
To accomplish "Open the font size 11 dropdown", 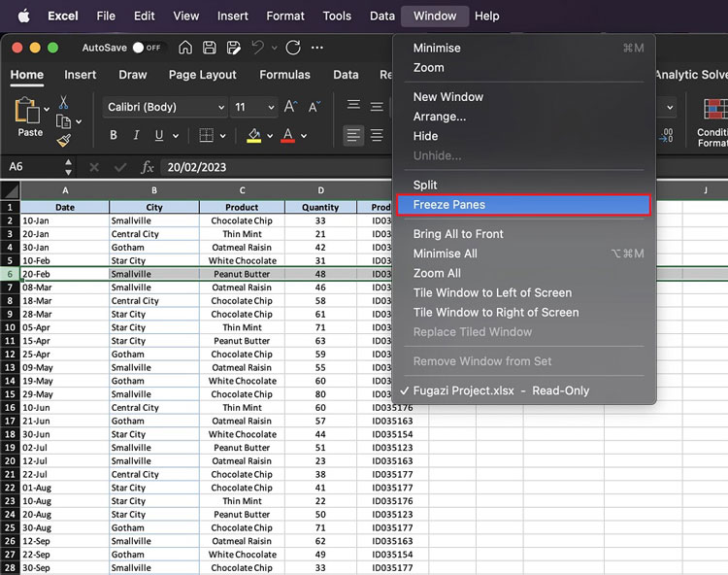I will pyautogui.click(x=271, y=107).
